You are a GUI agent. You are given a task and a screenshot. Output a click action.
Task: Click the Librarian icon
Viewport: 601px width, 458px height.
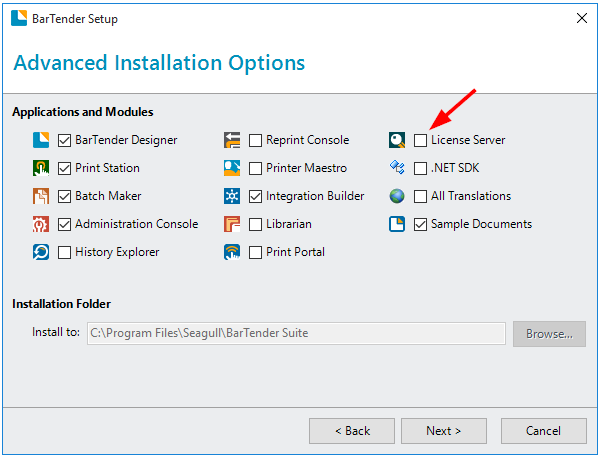pyautogui.click(x=232, y=224)
